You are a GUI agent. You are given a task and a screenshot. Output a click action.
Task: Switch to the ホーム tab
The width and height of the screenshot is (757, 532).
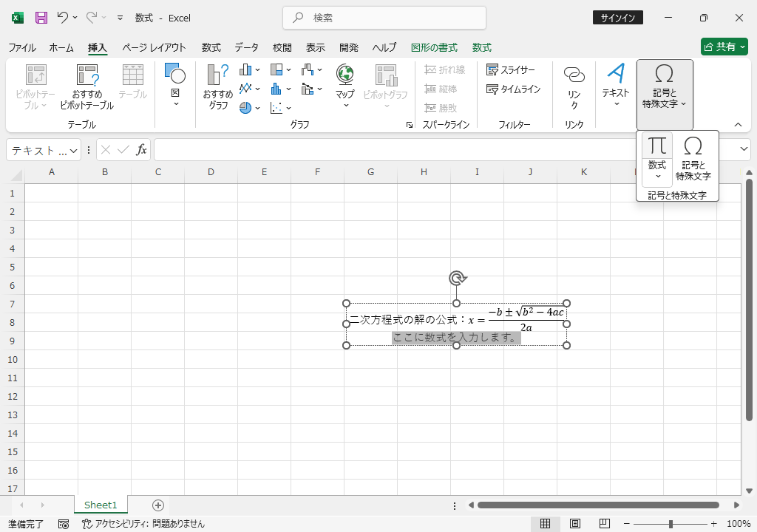[x=61, y=47]
